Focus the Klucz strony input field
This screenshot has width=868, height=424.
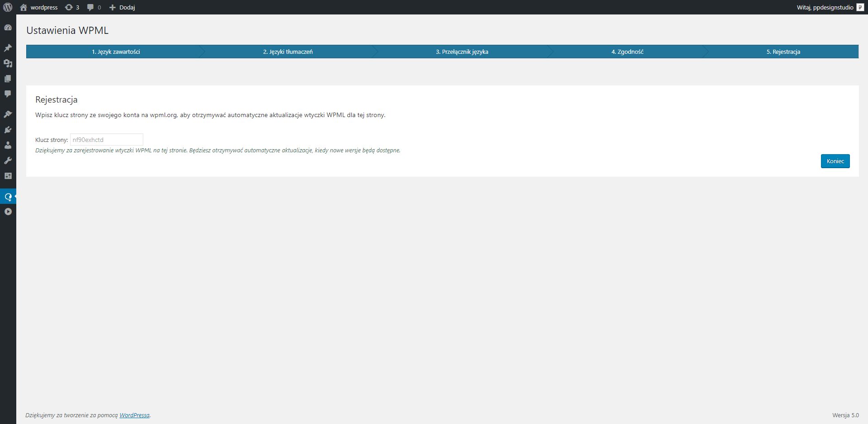click(107, 140)
